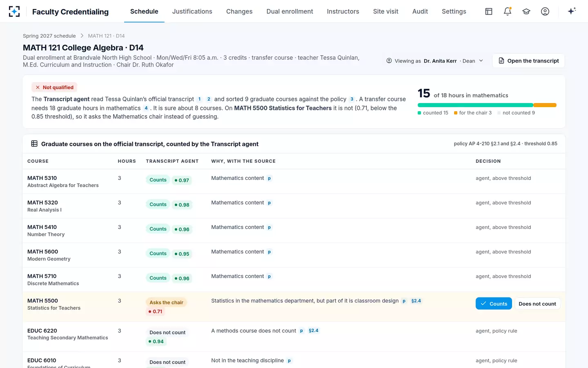Open the notifications bell
Image resolution: width=588 pixels, height=368 pixels.
tap(508, 11)
